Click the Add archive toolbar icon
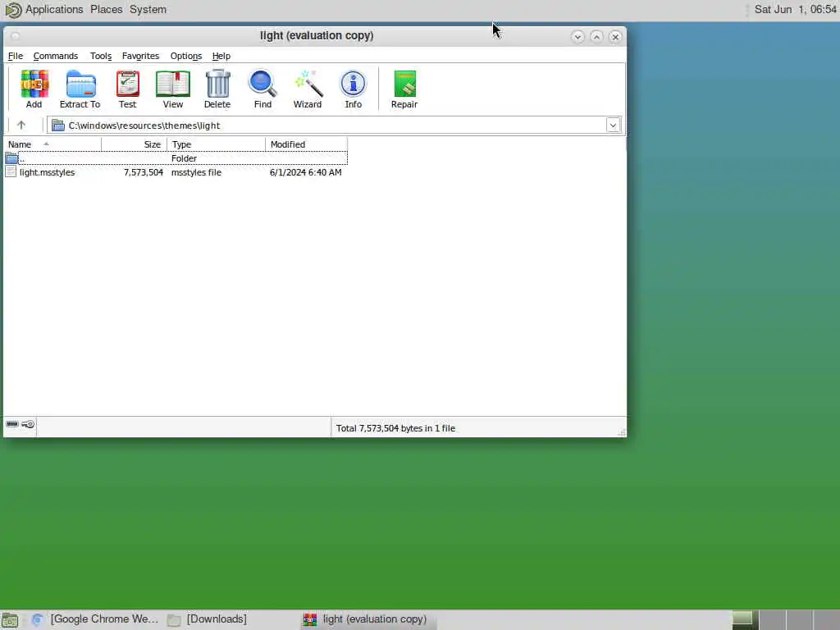This screenshot has height=630, width=840. pyautogui.click(x=34, y=84)
